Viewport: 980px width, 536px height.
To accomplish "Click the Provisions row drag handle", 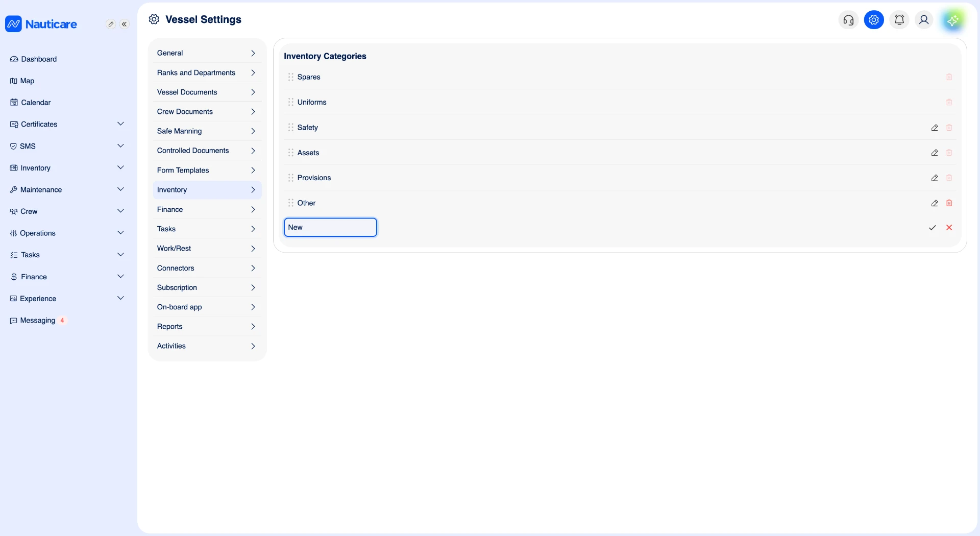I will coord(290,178).
